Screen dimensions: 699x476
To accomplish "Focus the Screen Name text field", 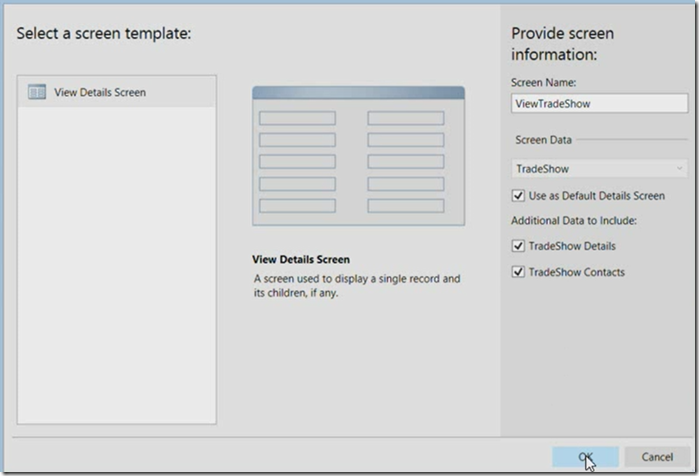I will coord(598,103).
